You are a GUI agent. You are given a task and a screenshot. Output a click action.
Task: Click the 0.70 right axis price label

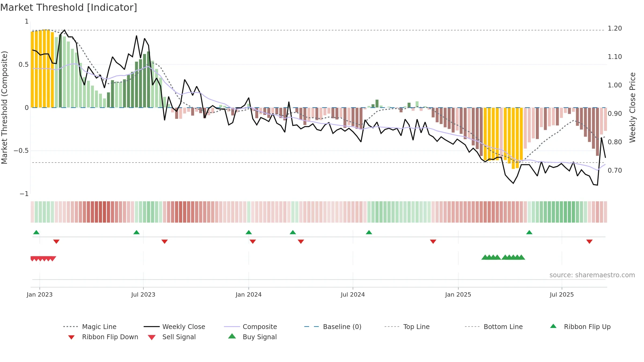615,171
